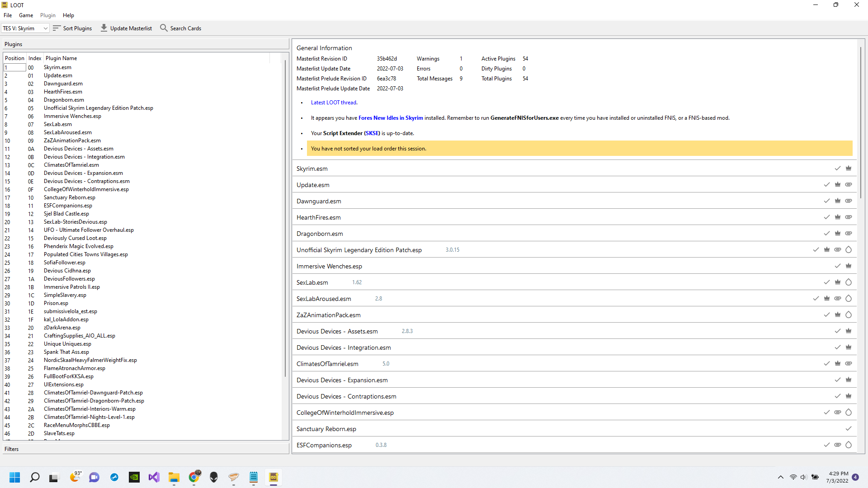Viewport: 868px width, 488px height.
Task: Click the clean circle icon on ESFCompanions.esp card
Action: pyautogui.click(x=849, y=445)
